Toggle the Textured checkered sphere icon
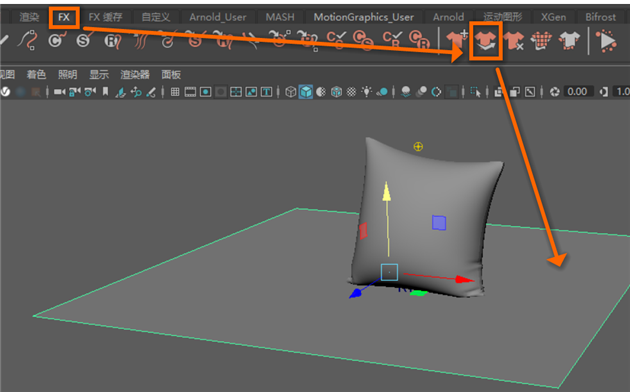This screenshot has width=630, height=392. (352, 92)
